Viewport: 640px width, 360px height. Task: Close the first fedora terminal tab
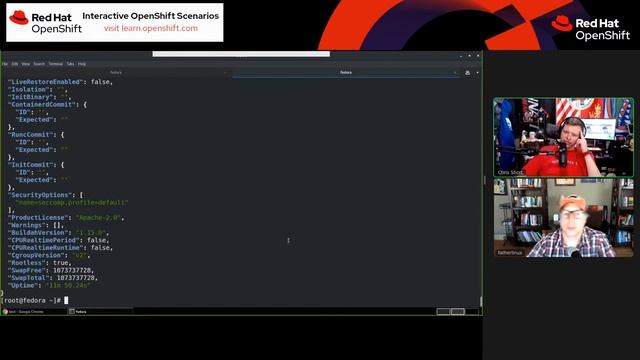225,73
